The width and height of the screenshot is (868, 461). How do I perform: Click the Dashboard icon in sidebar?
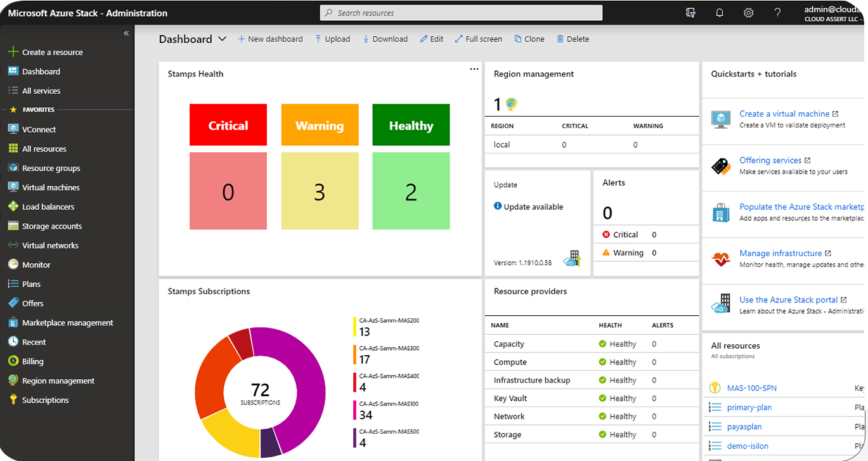tap(13, 71)
